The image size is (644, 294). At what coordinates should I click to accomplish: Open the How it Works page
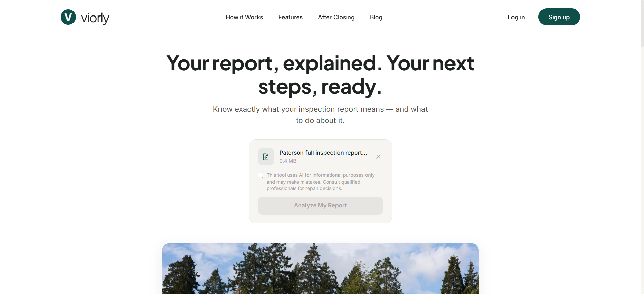244,17
